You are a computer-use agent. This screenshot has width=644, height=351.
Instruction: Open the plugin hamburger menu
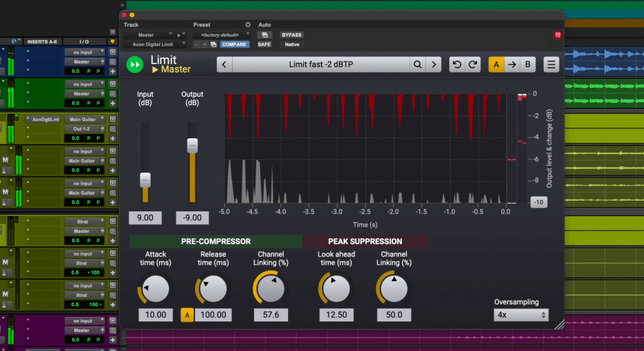click(551, 65)
